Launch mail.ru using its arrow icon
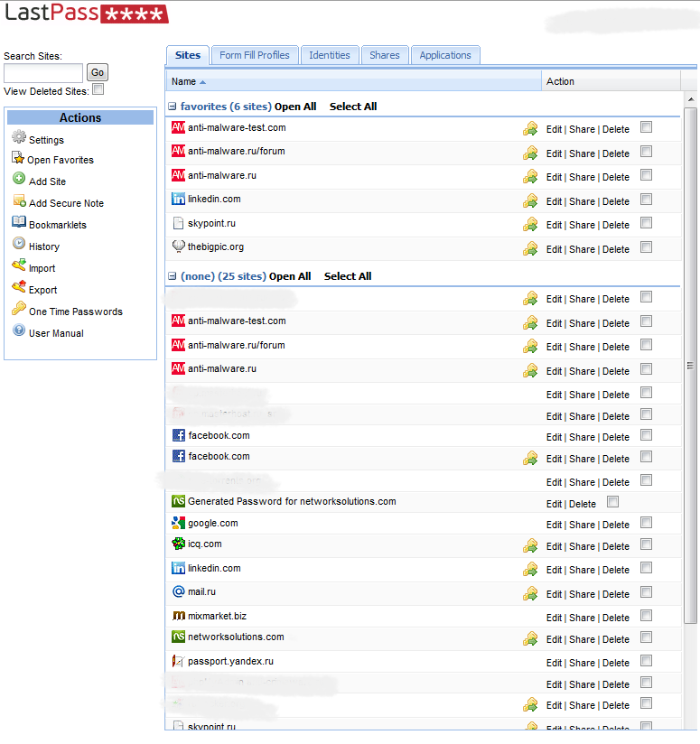700x744 pixels. pos(530,593)
